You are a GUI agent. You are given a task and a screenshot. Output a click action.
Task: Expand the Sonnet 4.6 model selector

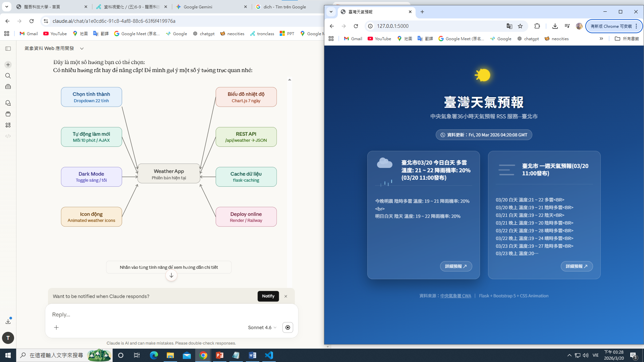(262, 327)
